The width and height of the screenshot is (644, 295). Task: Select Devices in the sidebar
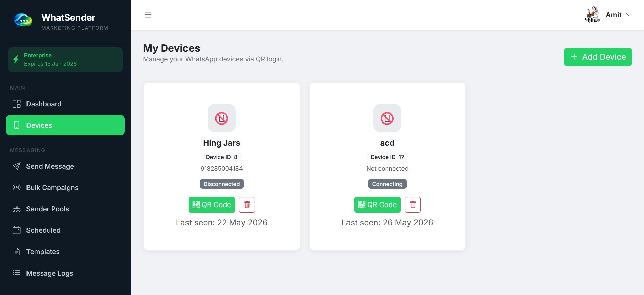[65, 125]
